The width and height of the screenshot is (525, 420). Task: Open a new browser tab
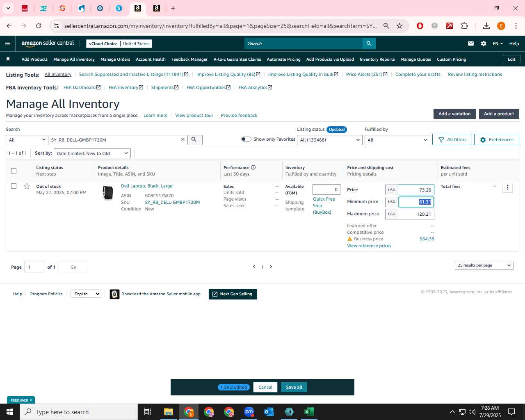coord(173,8)
